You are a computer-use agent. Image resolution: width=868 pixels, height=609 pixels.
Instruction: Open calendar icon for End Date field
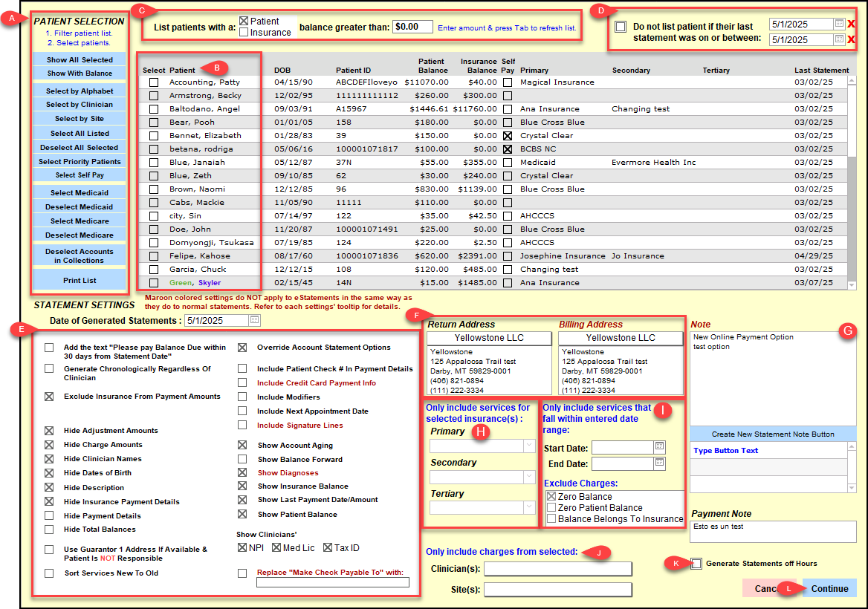tap(658, 463)
